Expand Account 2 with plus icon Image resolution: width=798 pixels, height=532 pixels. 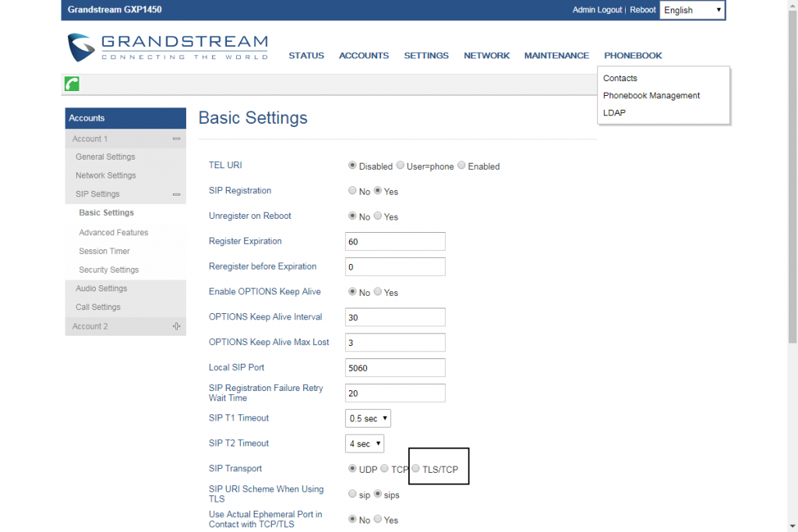coord(176,326)
